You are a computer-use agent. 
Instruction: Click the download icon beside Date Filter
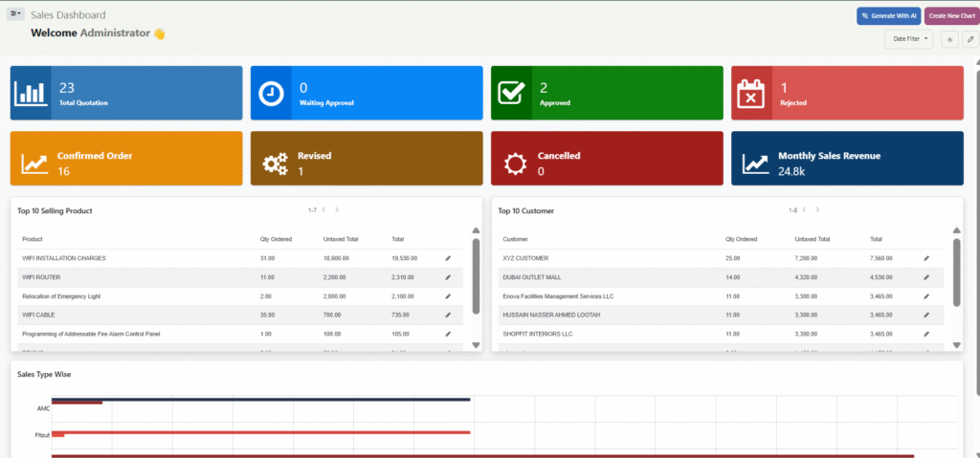[x=950, y=39]
